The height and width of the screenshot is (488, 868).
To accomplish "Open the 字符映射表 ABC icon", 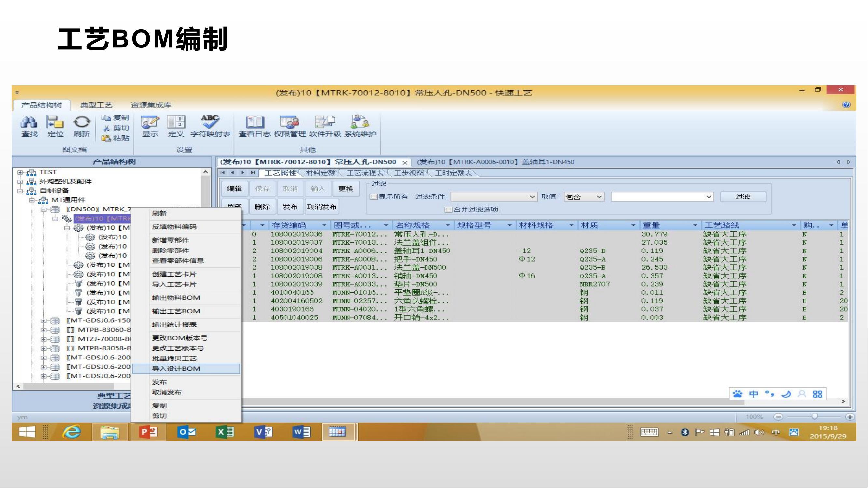I will point(210,122).
